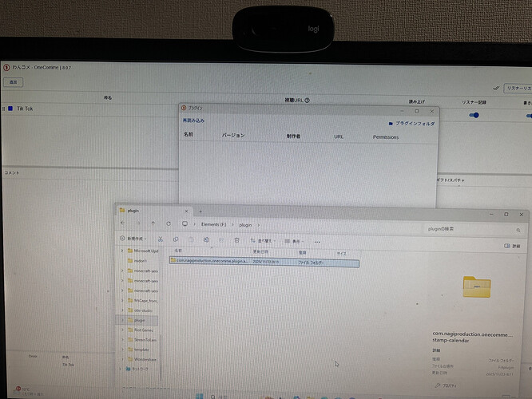The image size is (532, 399).
Task: Click the Tik Tok service row name
Action: pyautogui.click(x=25, y=109)
